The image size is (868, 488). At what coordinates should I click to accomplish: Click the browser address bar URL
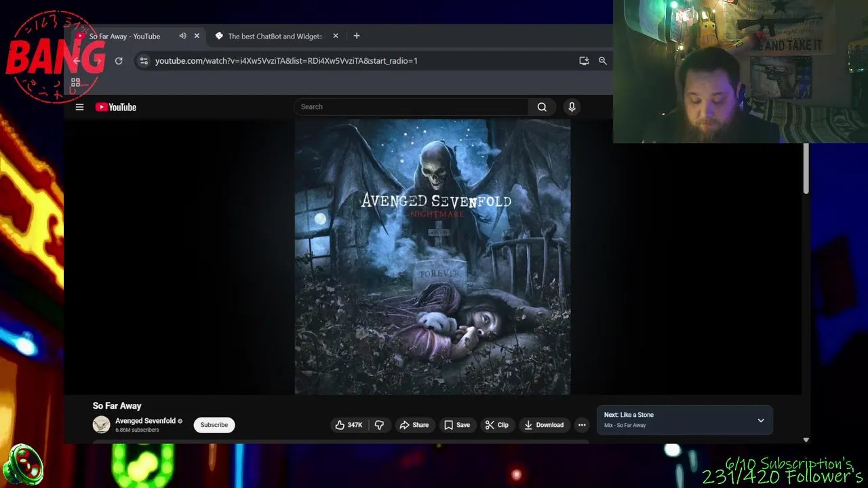(286, 61)
